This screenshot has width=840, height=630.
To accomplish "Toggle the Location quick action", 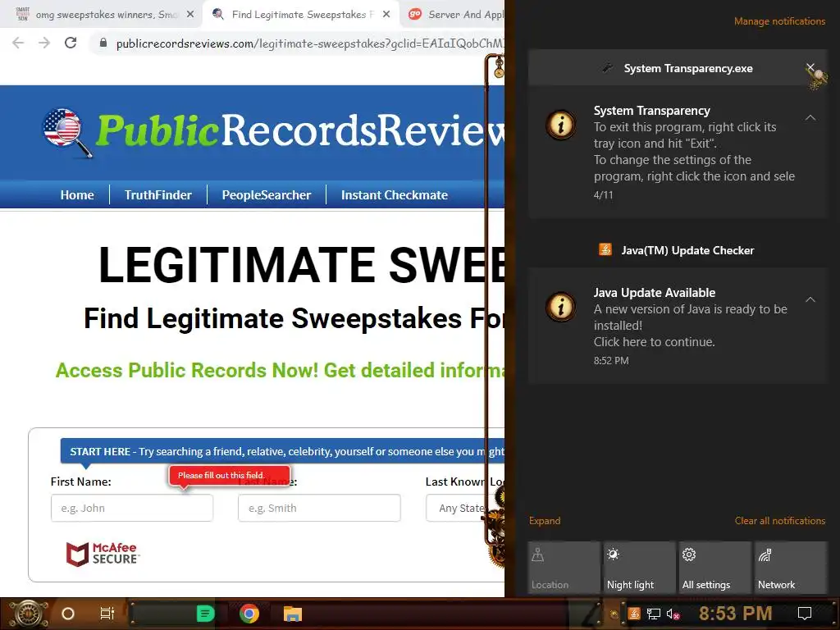I will [x=564, y=568].
